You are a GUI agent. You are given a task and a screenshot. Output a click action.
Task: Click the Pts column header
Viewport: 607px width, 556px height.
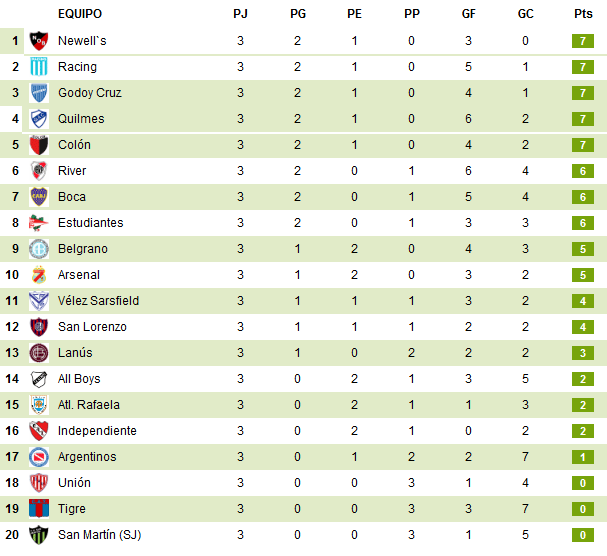[x=583, y=14]
